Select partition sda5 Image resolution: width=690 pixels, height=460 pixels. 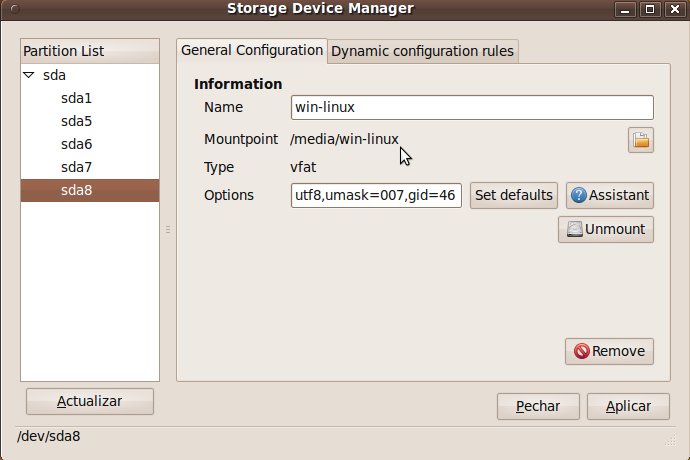[x=77, y=121]
